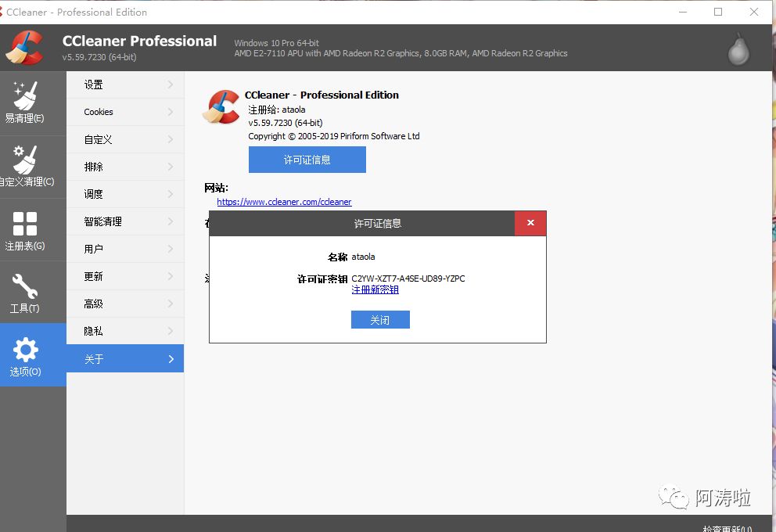Open 隐私 privacy menu item
The image size is (776, 532).
125,331
